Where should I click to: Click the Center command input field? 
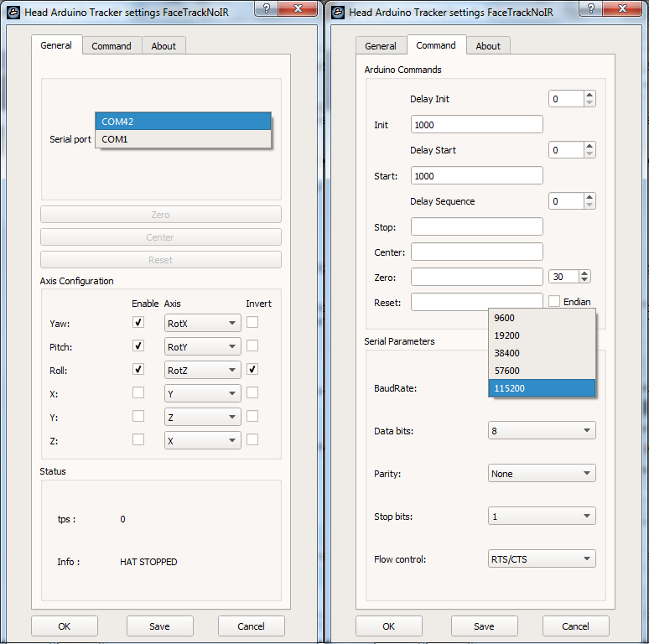(x=477, y=252)
